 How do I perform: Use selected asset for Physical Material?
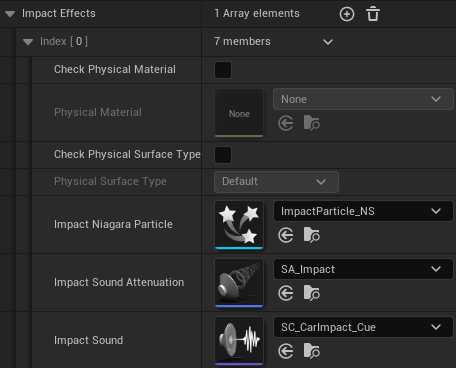point(286,124)
